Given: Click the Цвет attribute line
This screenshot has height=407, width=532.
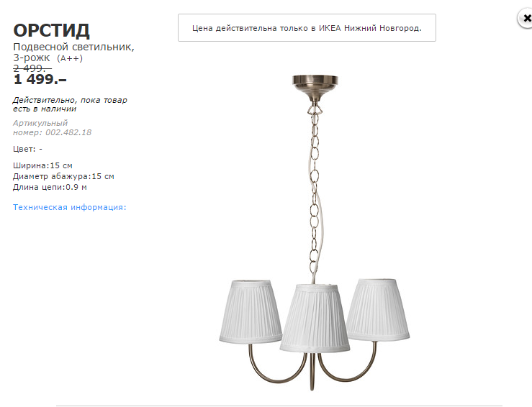Looking at the screenshot, I should click(27, 149).
